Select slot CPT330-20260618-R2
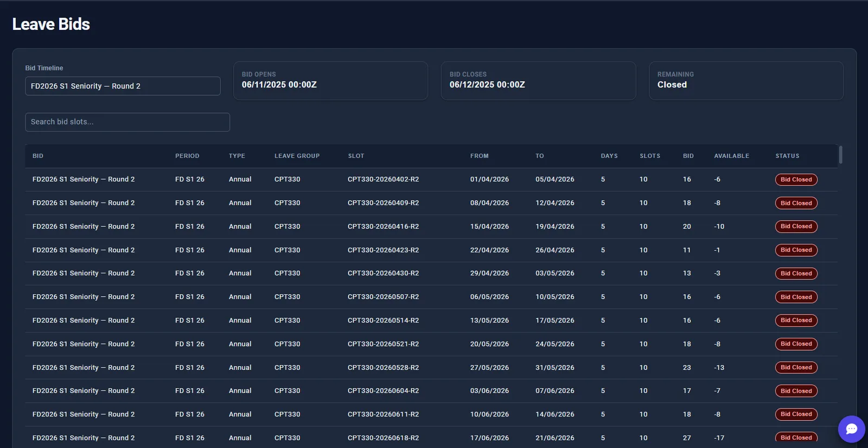The height and width of the screenshot is (448, 868). [383, 438]
